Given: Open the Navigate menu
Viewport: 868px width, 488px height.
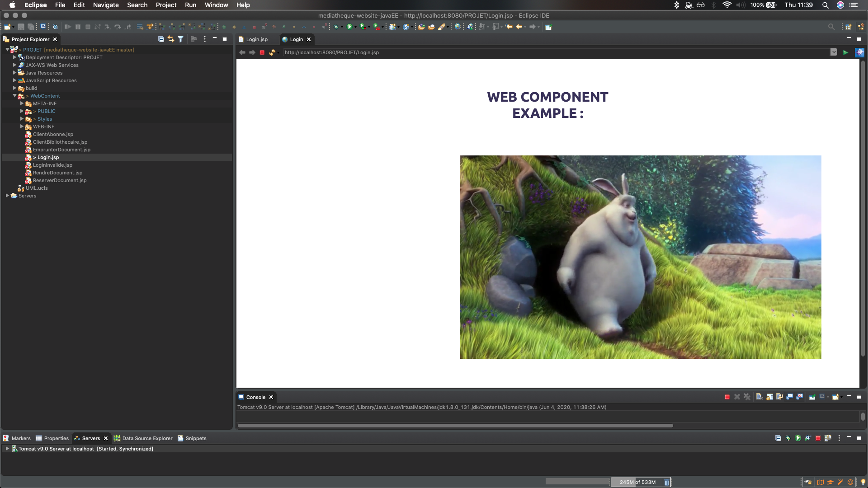Looking at the screenshot, I should pos(105,5).
